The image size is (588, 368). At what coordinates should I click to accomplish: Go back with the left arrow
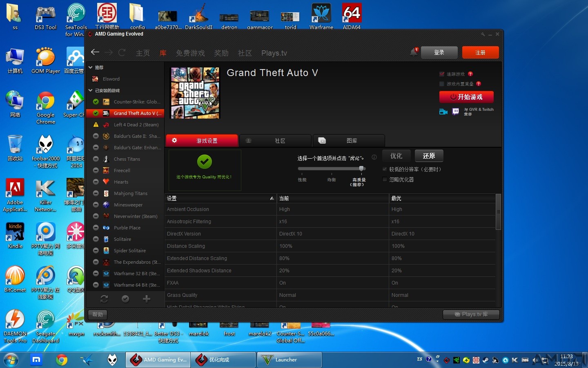click(95, 52)
